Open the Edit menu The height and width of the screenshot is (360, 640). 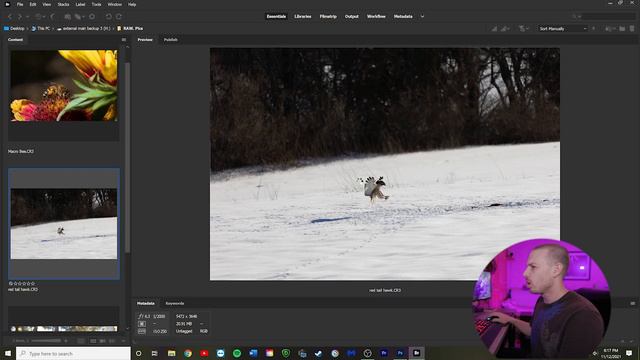pos(33,4)
